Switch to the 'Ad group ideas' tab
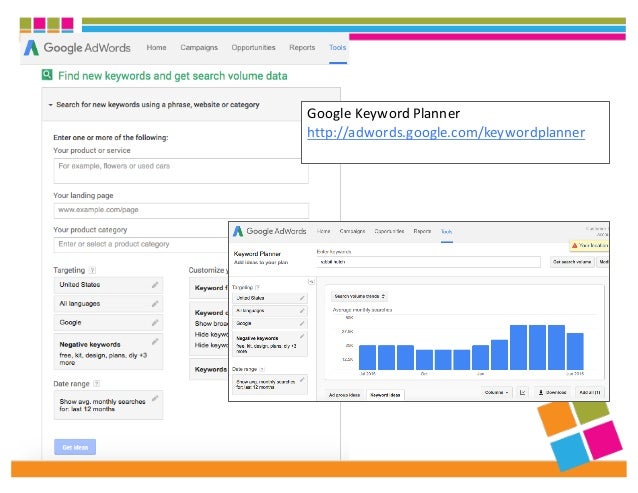The height and width of the screenshot is (493, 638). [344, 395]
